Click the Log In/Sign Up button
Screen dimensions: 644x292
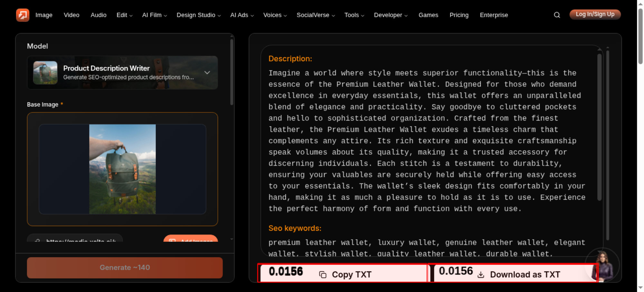tap(595, 14)
